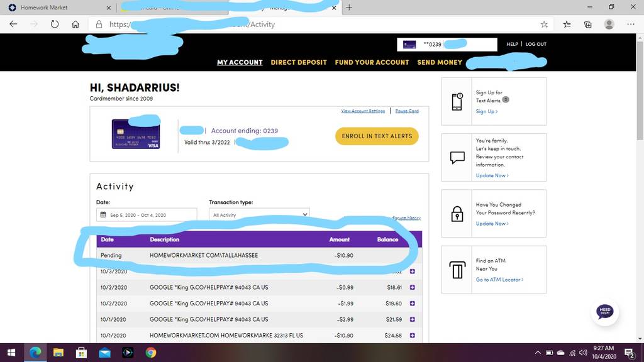This screenshot has height=362, width=644.
Task: Click the LOG OUT link
Action: coord(536,44)
